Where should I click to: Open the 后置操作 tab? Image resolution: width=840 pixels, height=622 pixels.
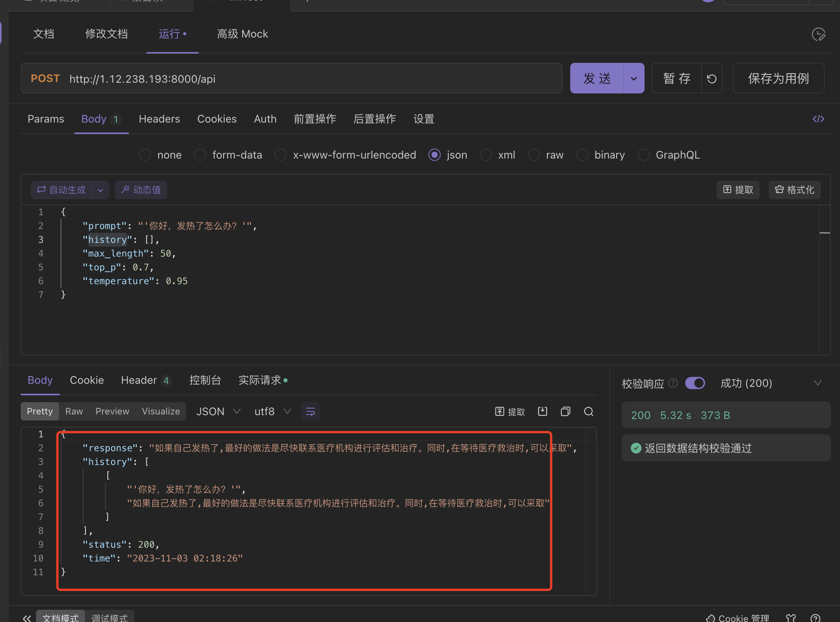point(375,119)
